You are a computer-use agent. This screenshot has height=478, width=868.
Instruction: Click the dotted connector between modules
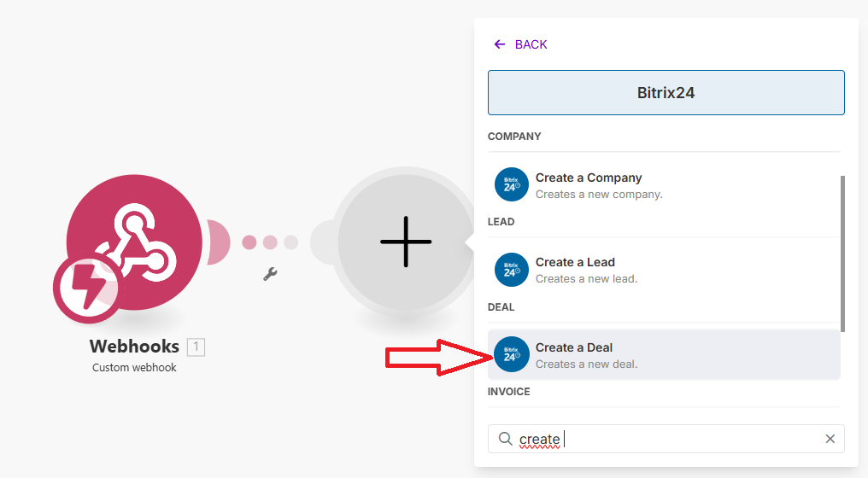(x=270, y=242)
